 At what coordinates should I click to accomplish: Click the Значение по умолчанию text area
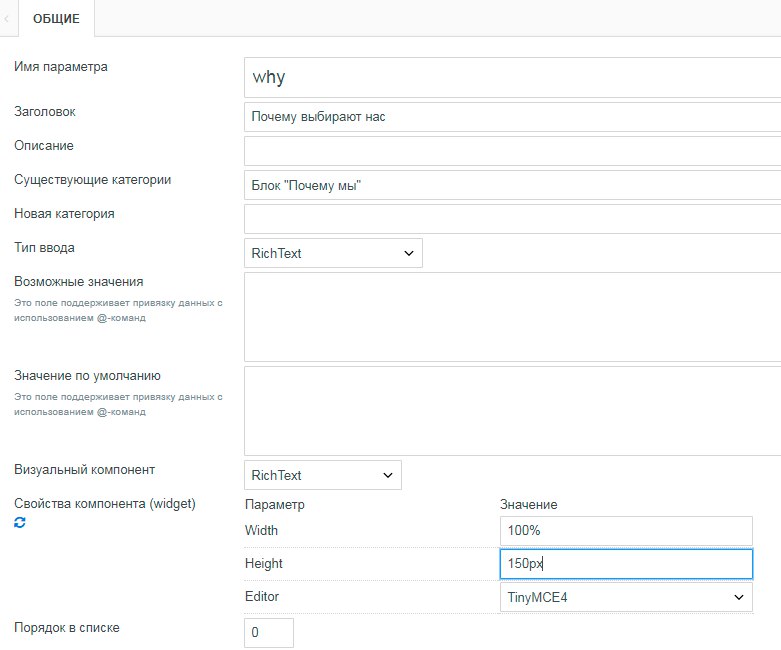(513, 411)
